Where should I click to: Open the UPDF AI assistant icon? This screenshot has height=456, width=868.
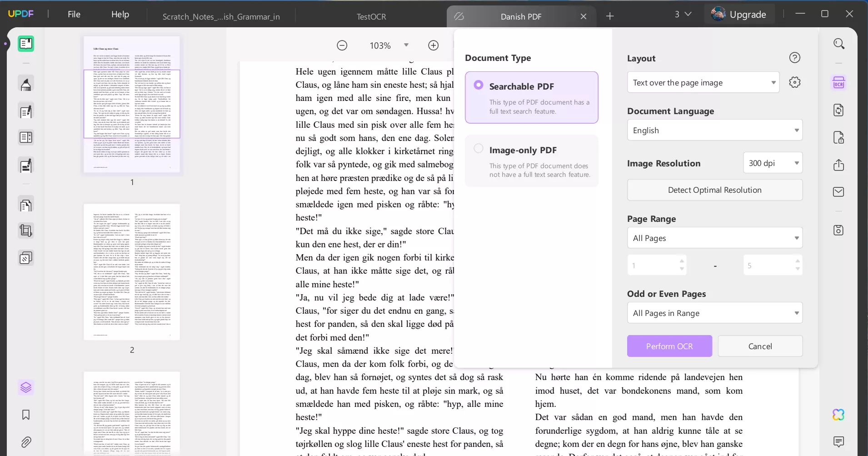coord(838,415)
